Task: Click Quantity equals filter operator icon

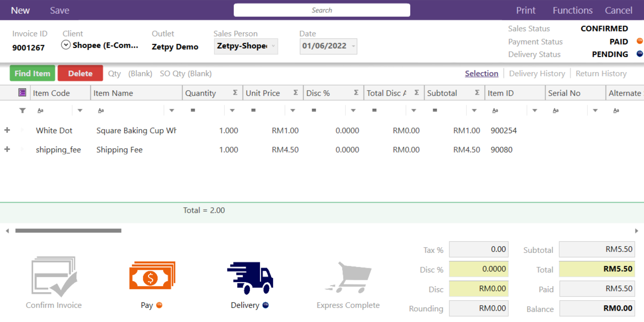Action: (193, 110)
